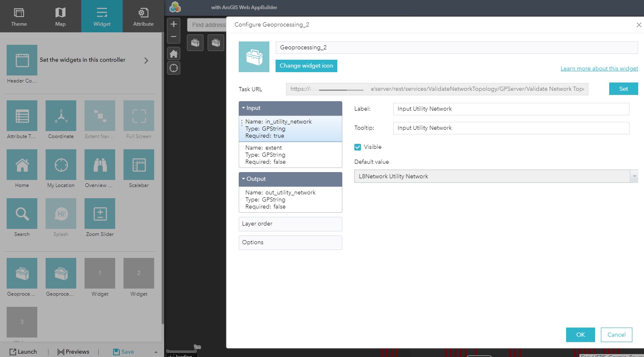Open the Learn more about this widget link
Screen dimensions: 644x357
tap(599, 68)
